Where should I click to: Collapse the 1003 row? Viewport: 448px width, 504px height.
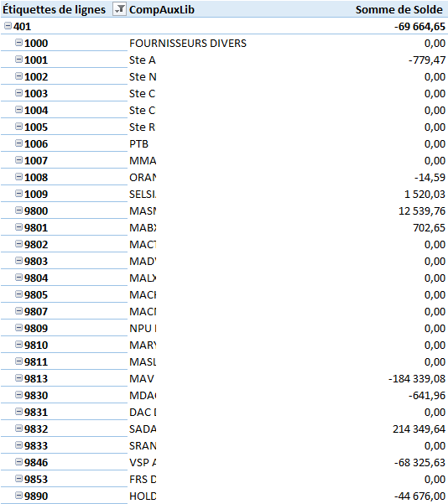pyautogui.click(x=19, y=92)
